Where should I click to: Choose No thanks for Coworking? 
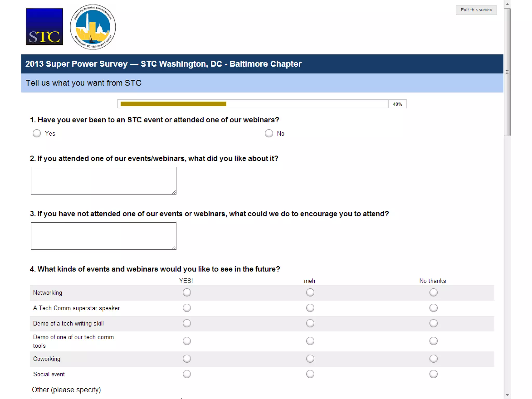coord(433,359)
